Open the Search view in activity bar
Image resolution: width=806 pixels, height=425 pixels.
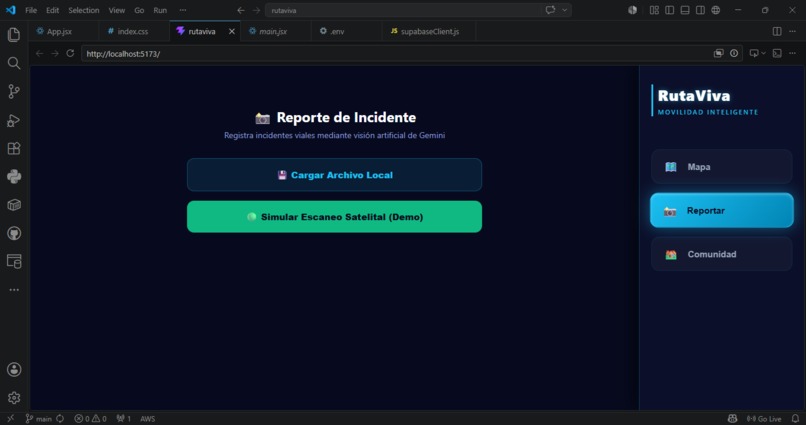[14, 63]
